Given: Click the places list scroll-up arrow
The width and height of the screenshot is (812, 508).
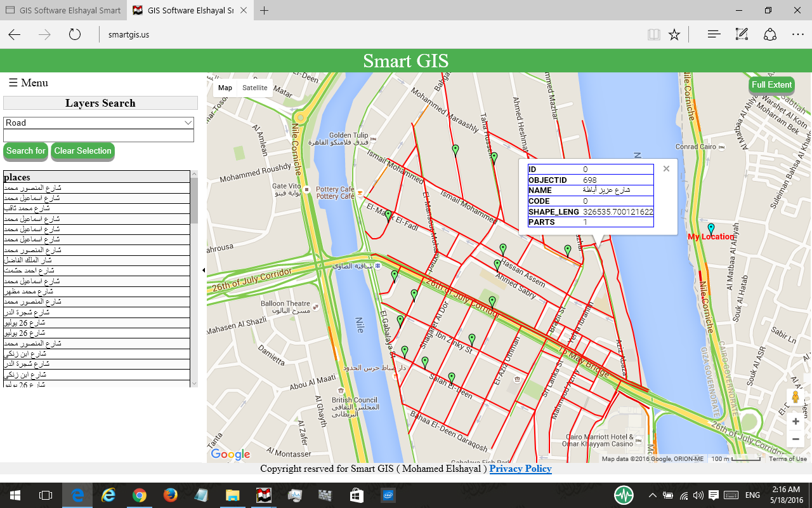Looking at the screenshot, I should (x=194, y=174).
